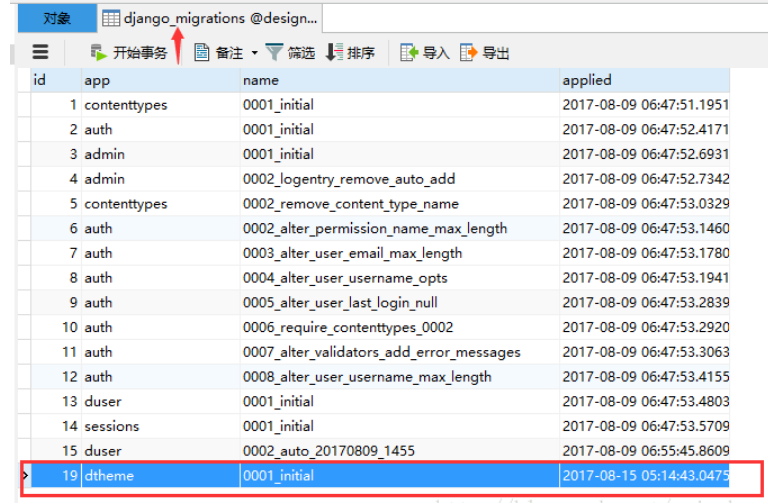Click the Filter (筛选) funnel icon

[274, 52]
